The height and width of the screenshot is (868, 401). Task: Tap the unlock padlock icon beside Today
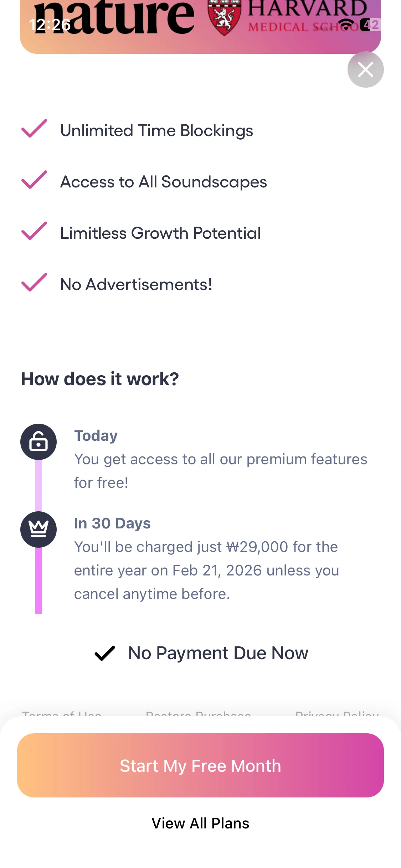(38, 442)
